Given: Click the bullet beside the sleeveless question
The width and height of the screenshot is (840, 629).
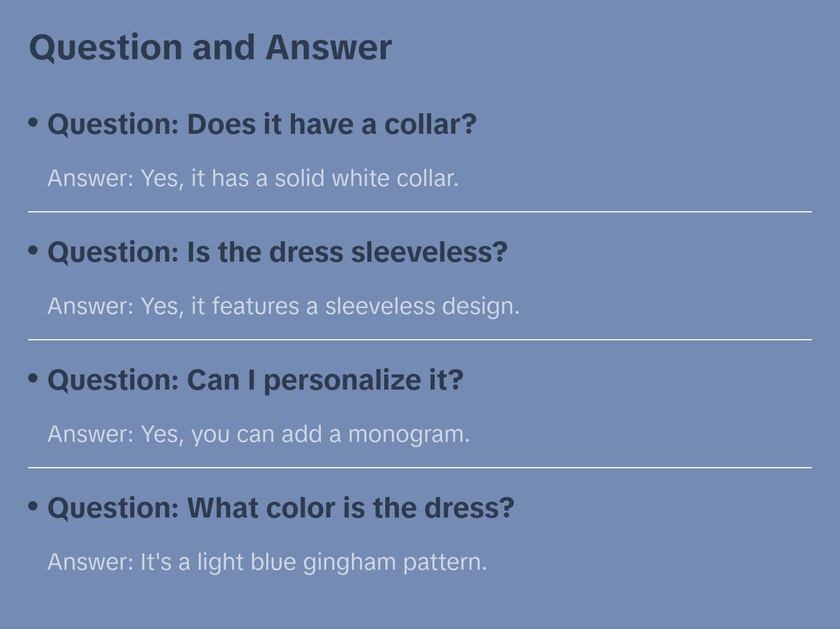Looking at the screenshot, I should [x=33, y=251].
